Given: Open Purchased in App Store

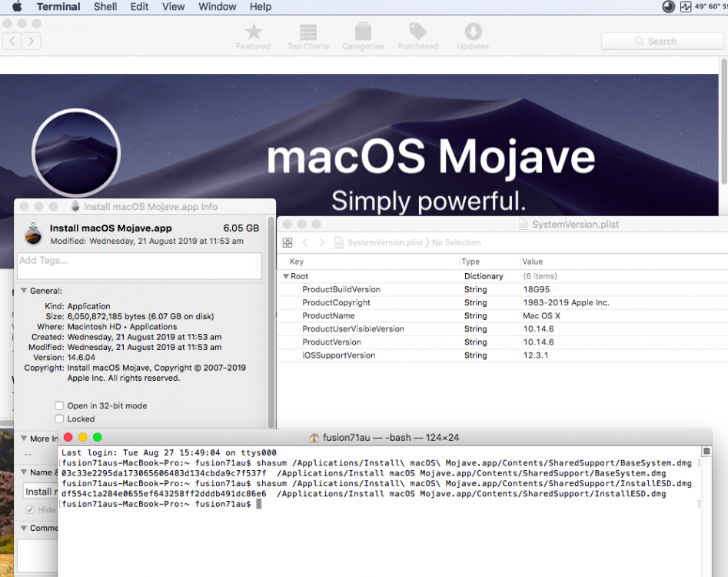Looking at the screenshot, I should point(418,37).
